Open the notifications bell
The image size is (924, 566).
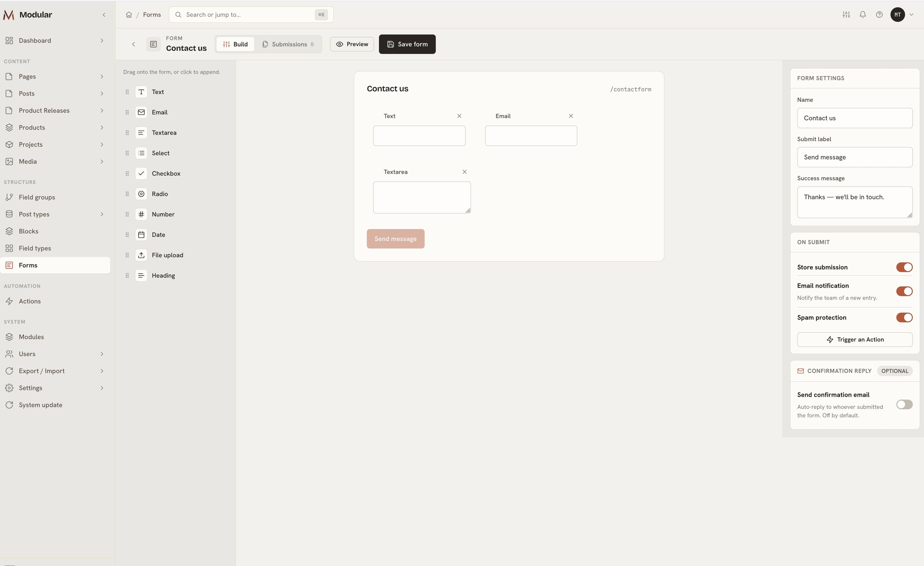(863, 15)
